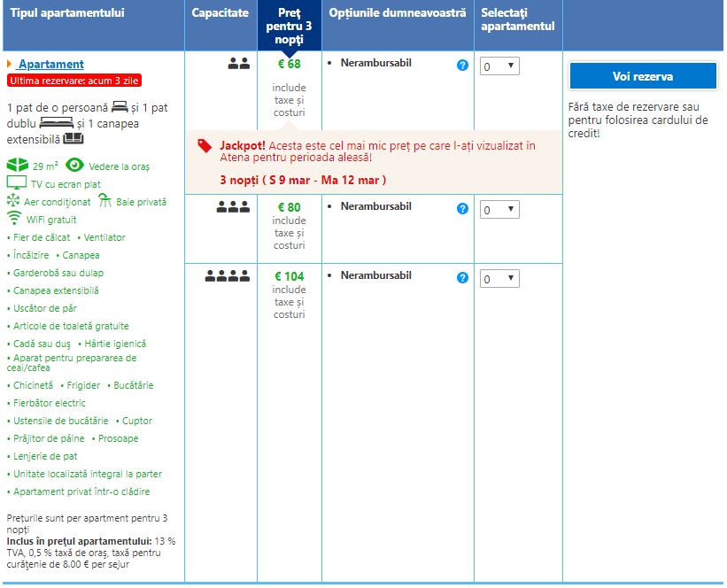Image resolution: width=727 pixels, height=588 pixels.
Task: Click the help icon beside the €68 Nerambursabil option
Action: [x=462, y=66]
